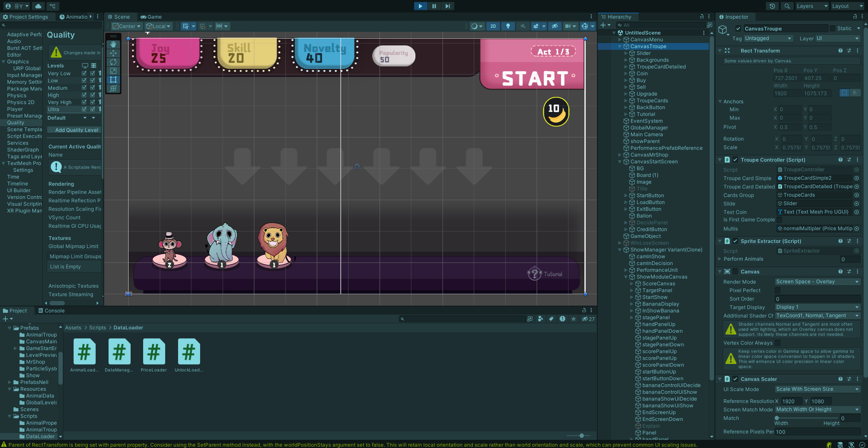
Task: Select the Hand tool in scene toolbar
Action: coord(113,44)
